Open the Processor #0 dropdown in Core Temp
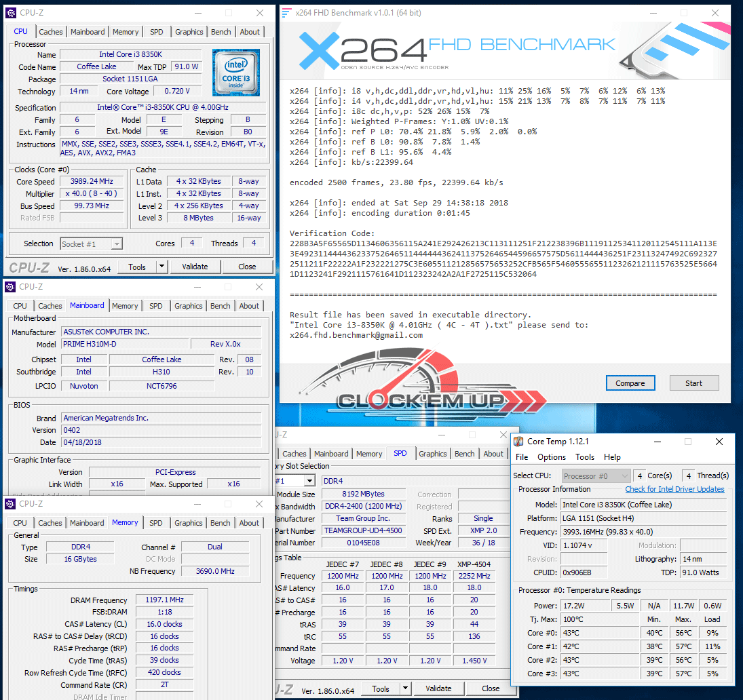The width and height of the screenshot is (743, 700). coord(594,476)
